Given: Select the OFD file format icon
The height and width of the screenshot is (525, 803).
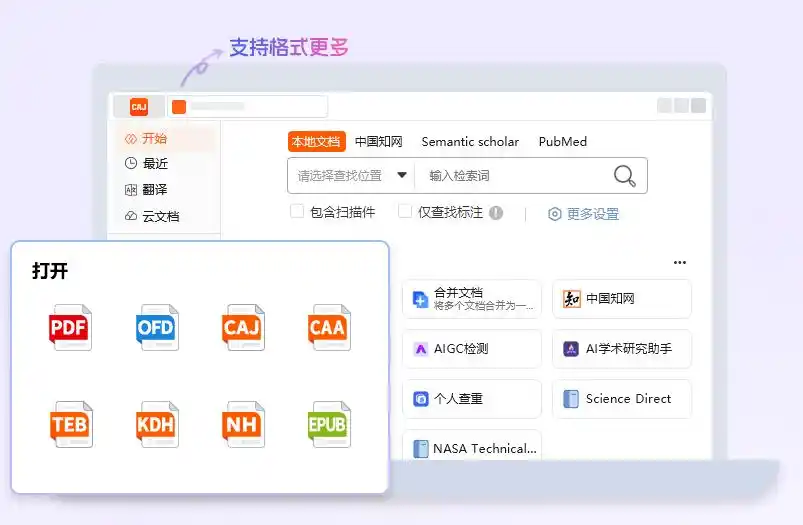Looking at the screenshot, I should point(157,327).
